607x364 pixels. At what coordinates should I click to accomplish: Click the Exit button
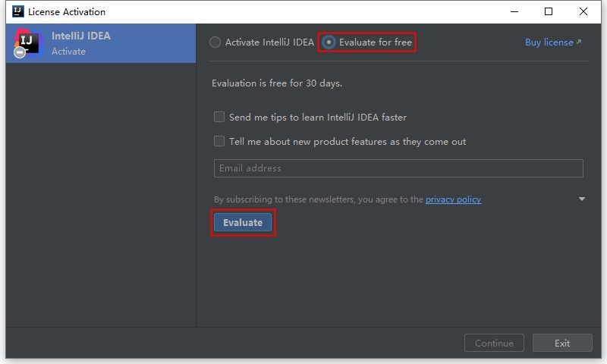tap(561, 343)
